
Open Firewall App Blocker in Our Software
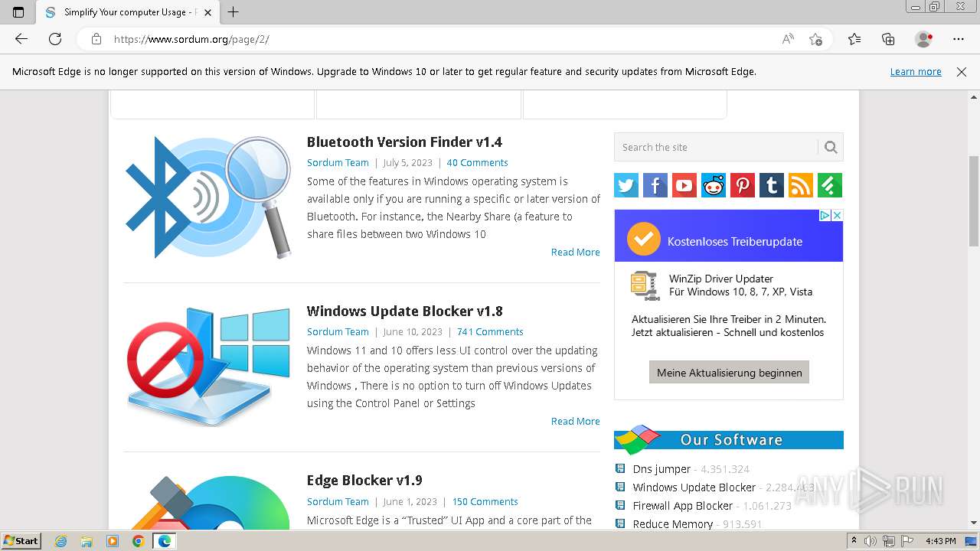(x=682, y=505)
